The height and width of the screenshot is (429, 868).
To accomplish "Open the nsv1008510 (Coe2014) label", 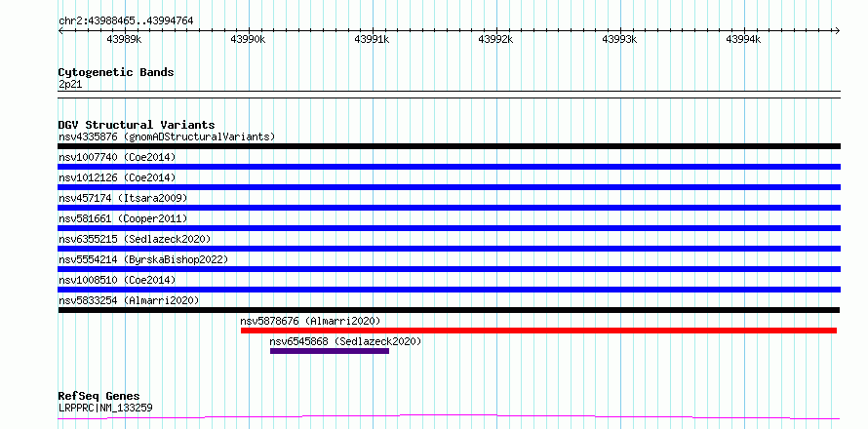I will coord(117,280).
